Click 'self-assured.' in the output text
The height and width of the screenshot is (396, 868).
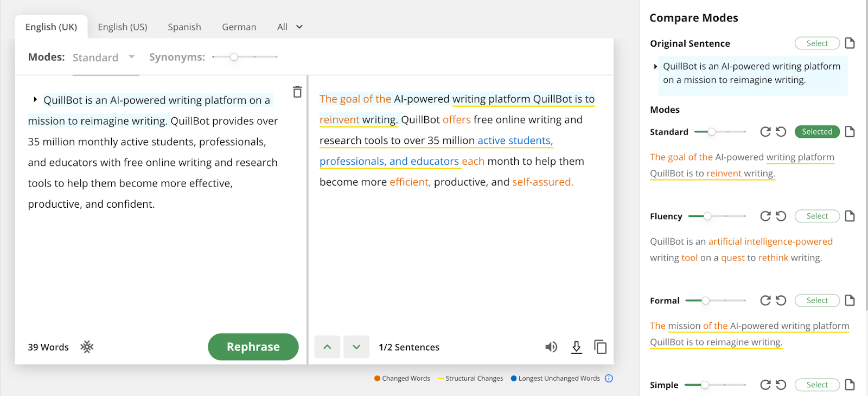(542, 182)
